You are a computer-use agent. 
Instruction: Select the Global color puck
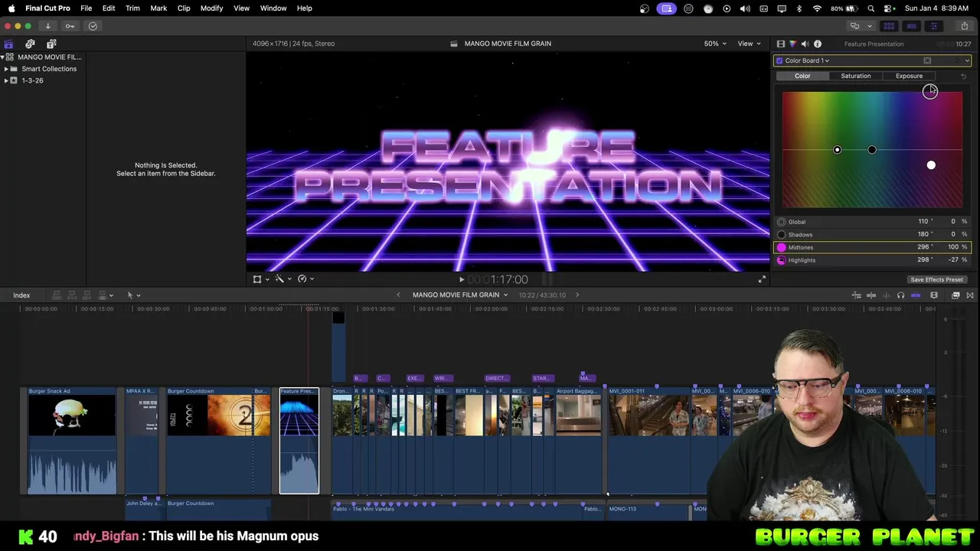837,150
